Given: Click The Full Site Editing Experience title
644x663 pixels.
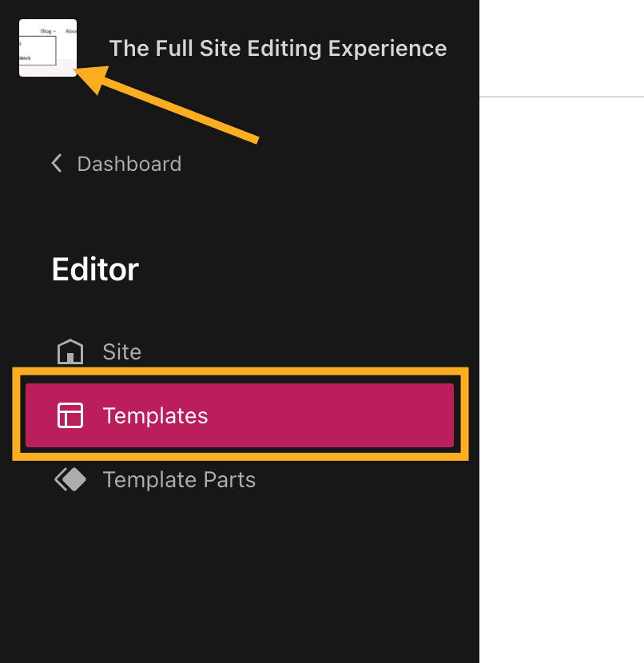Looking at the screenshot, I should point(278,48).
